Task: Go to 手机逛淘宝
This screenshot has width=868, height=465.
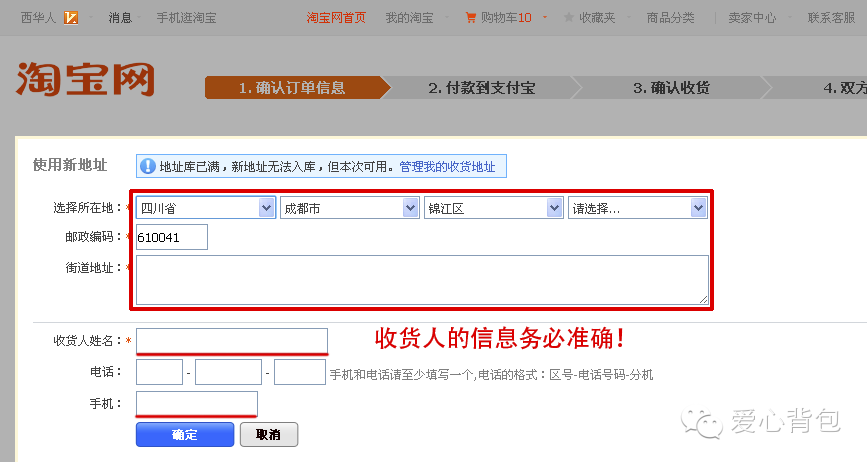Action: click(187, 18)
